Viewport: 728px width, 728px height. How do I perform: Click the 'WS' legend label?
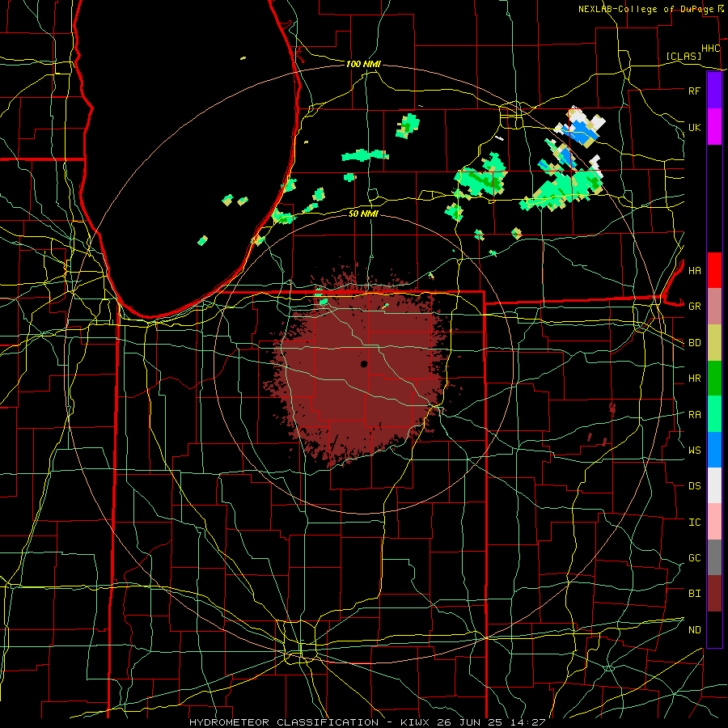tap(694, 450)
